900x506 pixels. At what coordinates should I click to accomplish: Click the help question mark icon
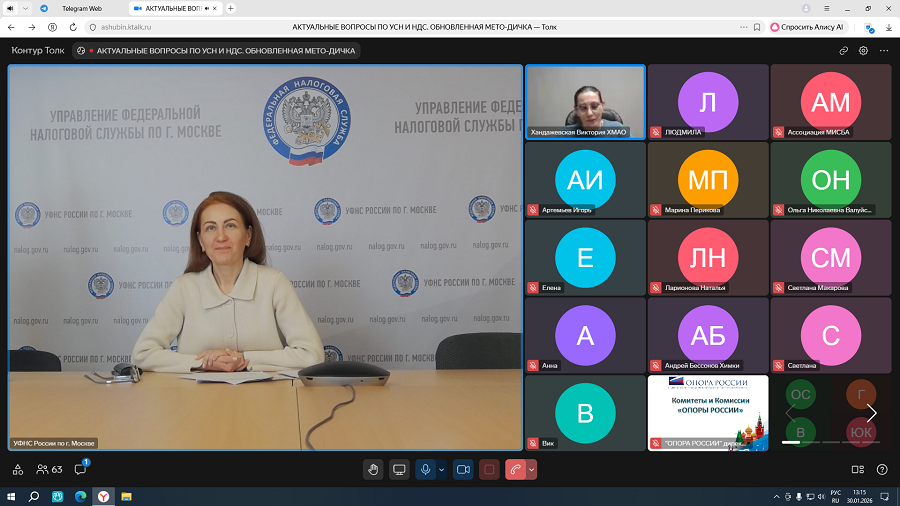coord(882,469)
